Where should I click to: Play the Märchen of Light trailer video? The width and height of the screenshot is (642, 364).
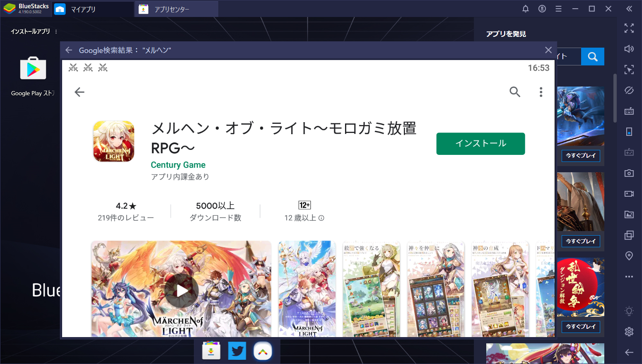[x=181, y=291]
